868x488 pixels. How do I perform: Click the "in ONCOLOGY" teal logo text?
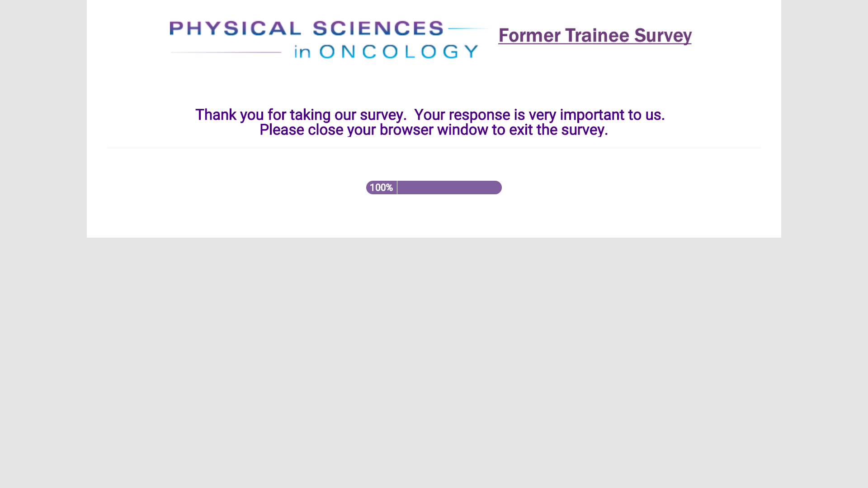click(x=386, y=52)
